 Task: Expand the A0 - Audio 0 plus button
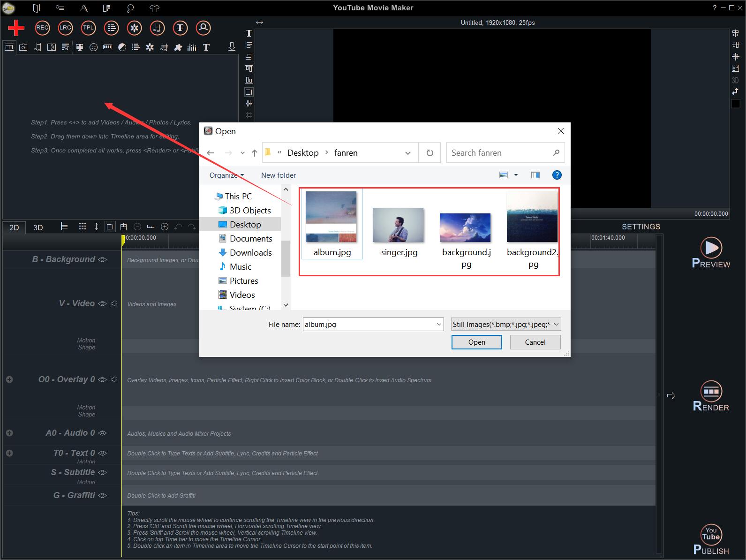click(x=9, y=433)
